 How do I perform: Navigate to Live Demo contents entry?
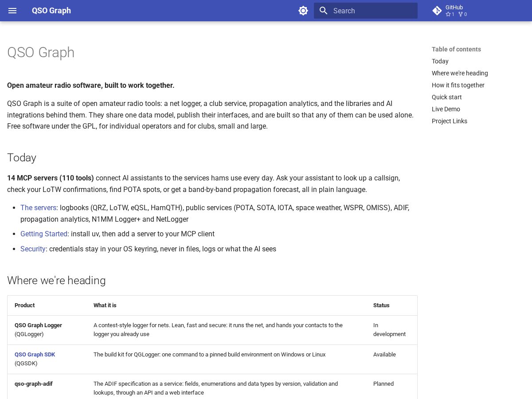tap(446, 109)
